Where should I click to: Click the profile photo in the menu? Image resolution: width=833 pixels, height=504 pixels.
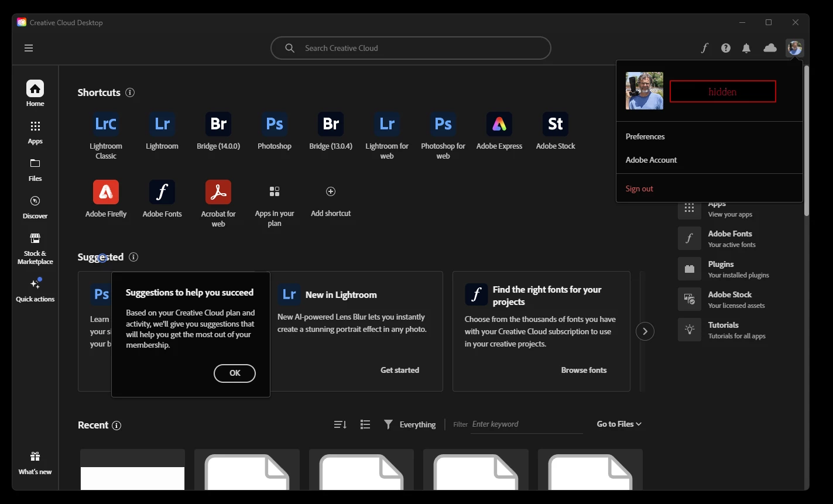click(644, 91)
